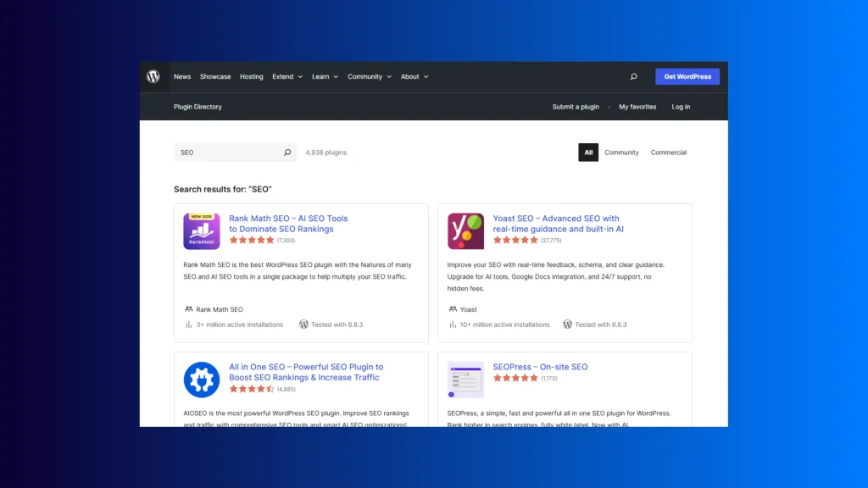Image resolution: width=868 pixels, height=488 pixels.
Task: Open the header search magnifier icon
Action: click(x=633, y=76)
